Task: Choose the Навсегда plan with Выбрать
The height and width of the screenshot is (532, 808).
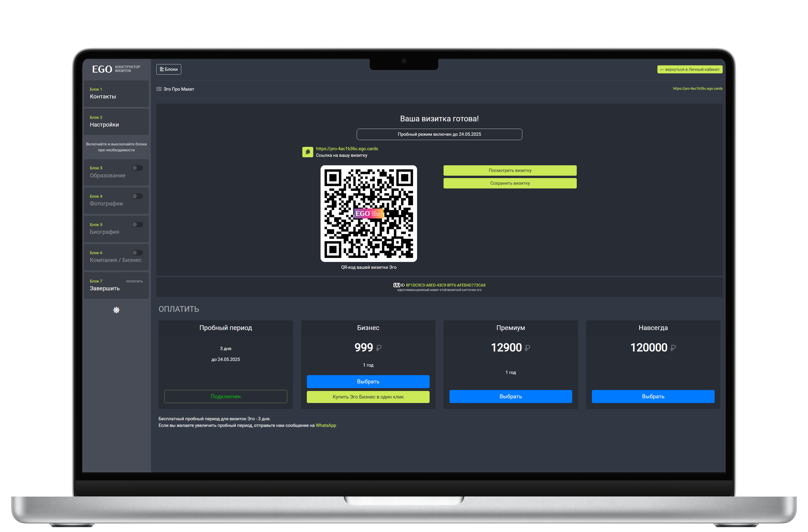Action: coord(653,396)
